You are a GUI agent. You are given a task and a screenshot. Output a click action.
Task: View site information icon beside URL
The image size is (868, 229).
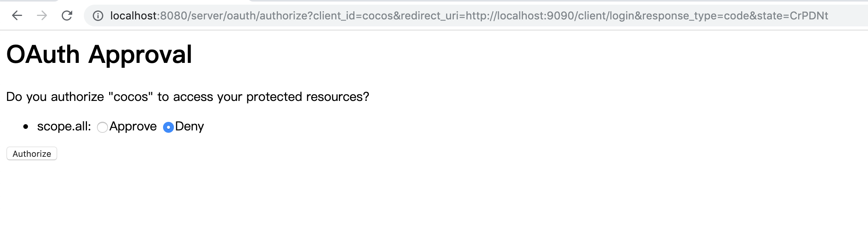coord(98,16)
